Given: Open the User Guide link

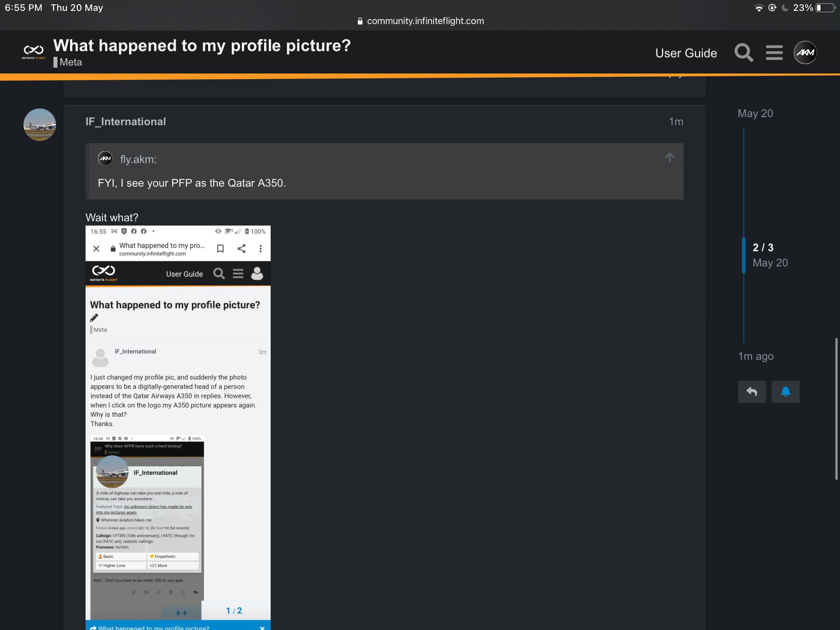Looking at the screenshot, I should tap(686, 53).
